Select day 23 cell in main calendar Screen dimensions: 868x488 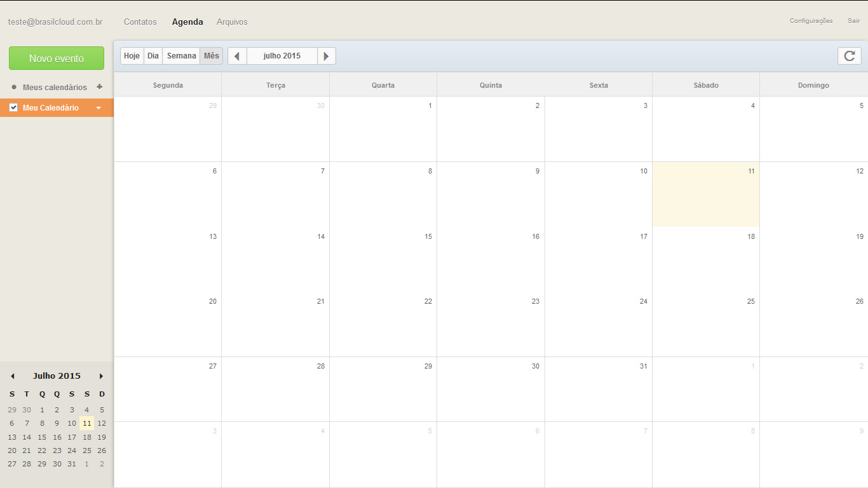(491, 324)
